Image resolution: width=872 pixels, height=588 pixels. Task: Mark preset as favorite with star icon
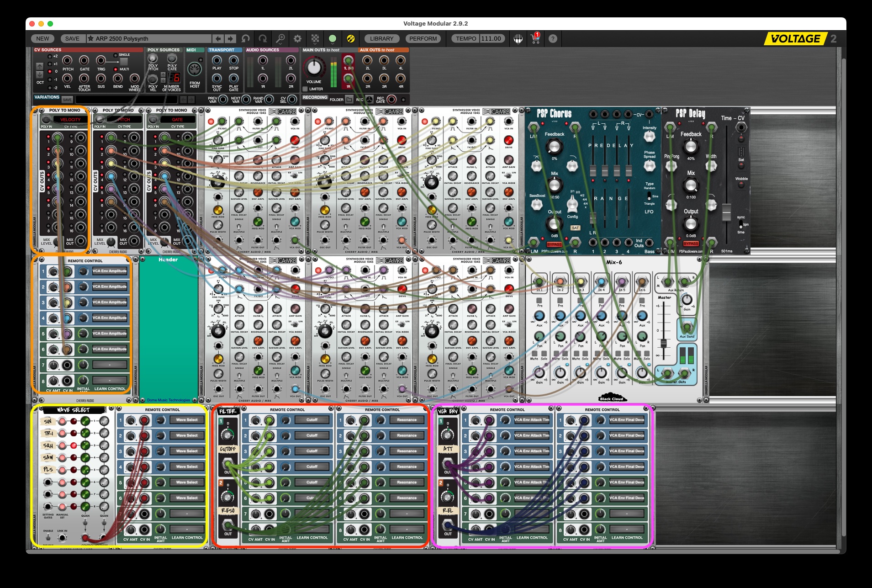tap(90, 39)
